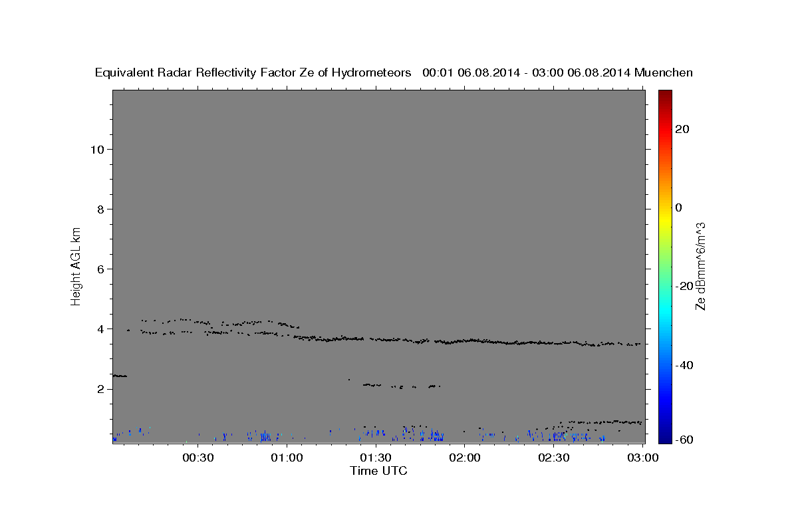The image size is (798, 532).
Task: Click the height tick label '2'
Action: pyautogui.click(x=100, y=389)
